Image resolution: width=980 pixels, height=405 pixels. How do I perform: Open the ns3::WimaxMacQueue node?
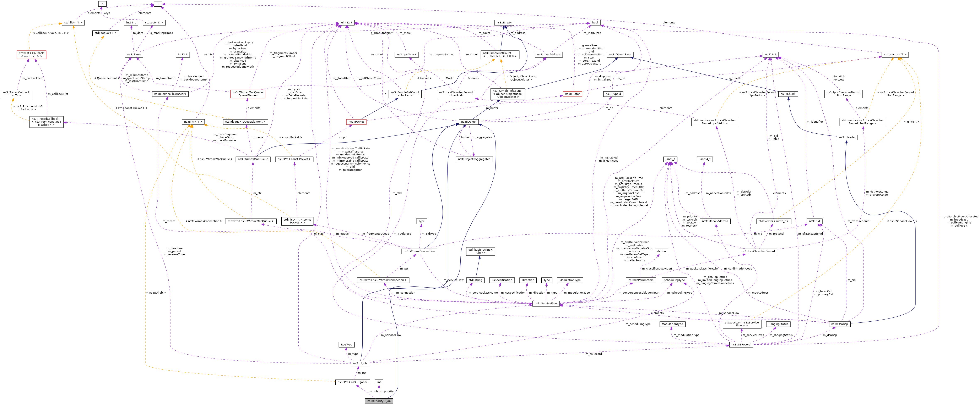point(253,159)
